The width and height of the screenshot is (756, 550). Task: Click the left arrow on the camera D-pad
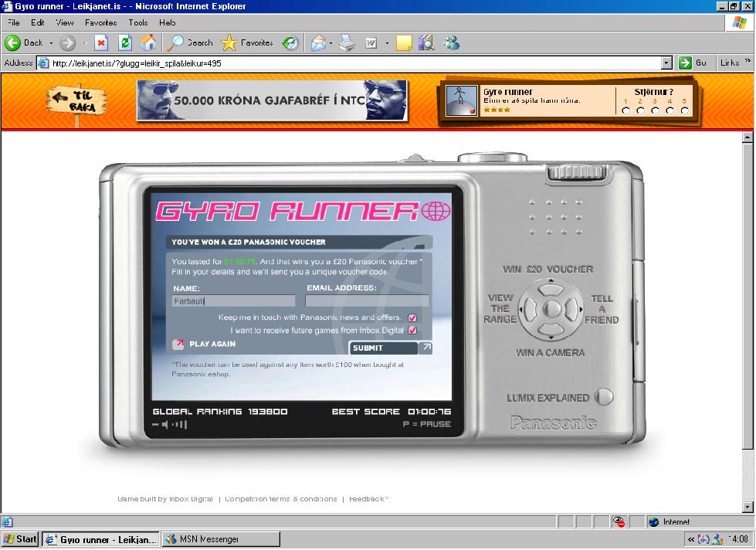(530, 309)
